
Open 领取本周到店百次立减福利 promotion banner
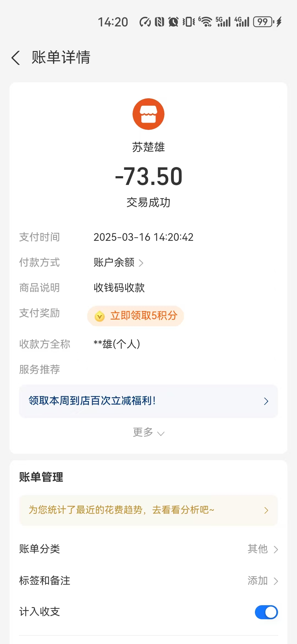148,401
